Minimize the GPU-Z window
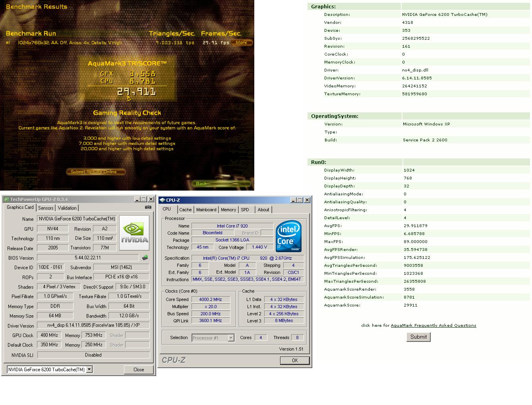The height and width of the screenshot is (405, 532). point(137,199)
